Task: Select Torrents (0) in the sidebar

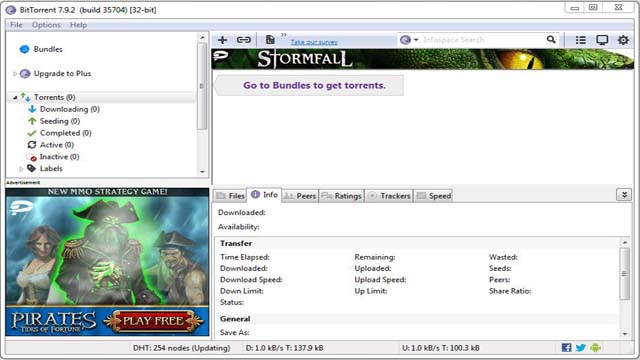Action: pos(54,97)
